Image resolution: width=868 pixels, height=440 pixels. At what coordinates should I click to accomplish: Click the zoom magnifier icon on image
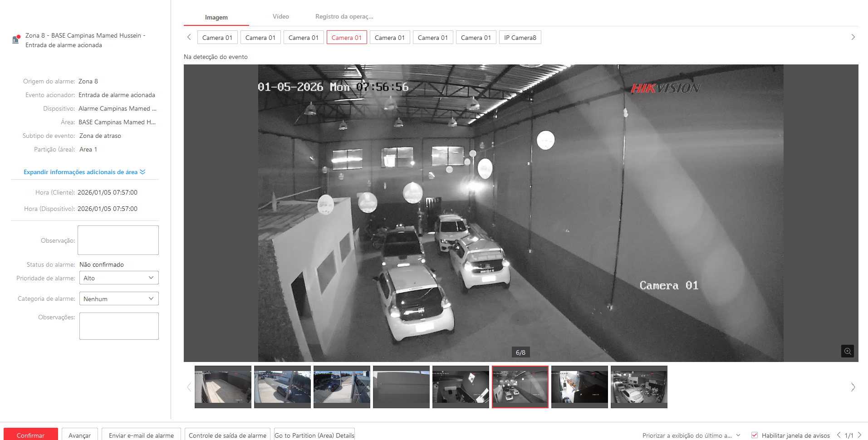coord(847,351)
